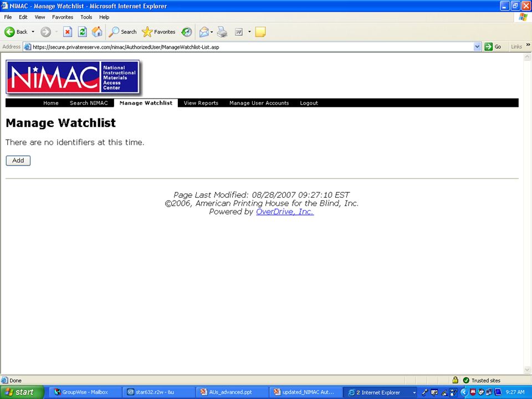Click the 9:27 AM system clock
The width and height of the screenshot is (532, 399).
515,392
